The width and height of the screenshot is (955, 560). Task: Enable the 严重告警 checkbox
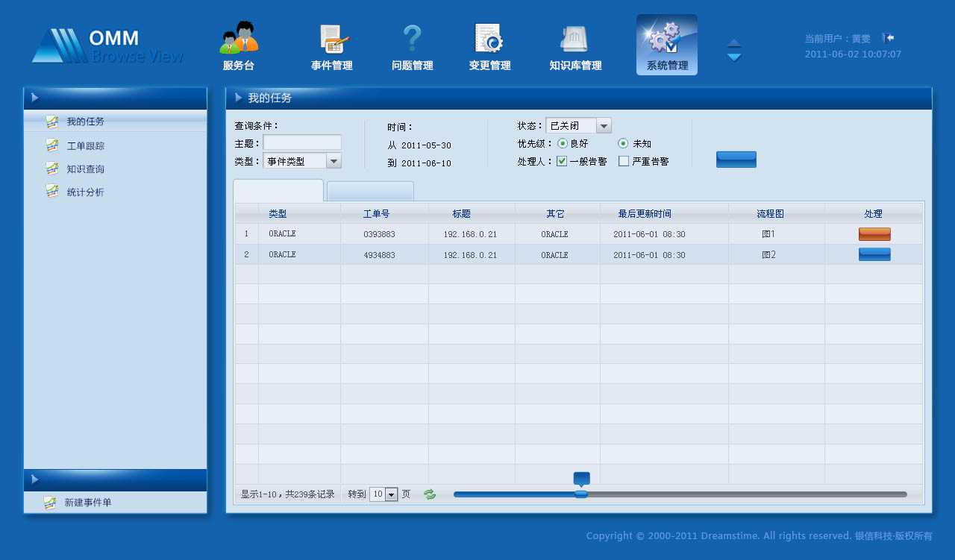point(623,160)
